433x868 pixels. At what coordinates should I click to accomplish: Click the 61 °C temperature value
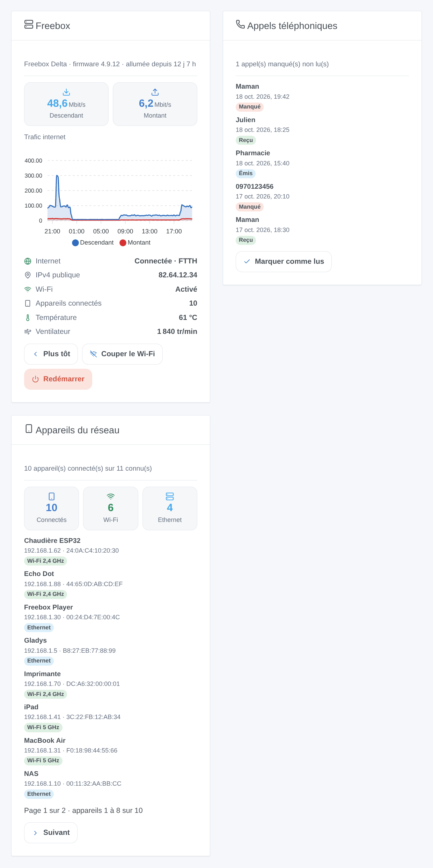(188, 318)
